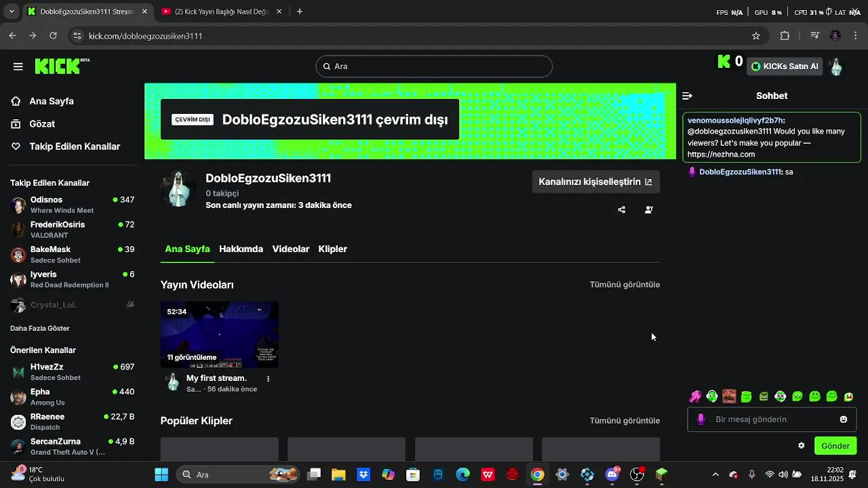Click the Gönder send button
This screenshot has height=488, width=868.
[835, 446]
